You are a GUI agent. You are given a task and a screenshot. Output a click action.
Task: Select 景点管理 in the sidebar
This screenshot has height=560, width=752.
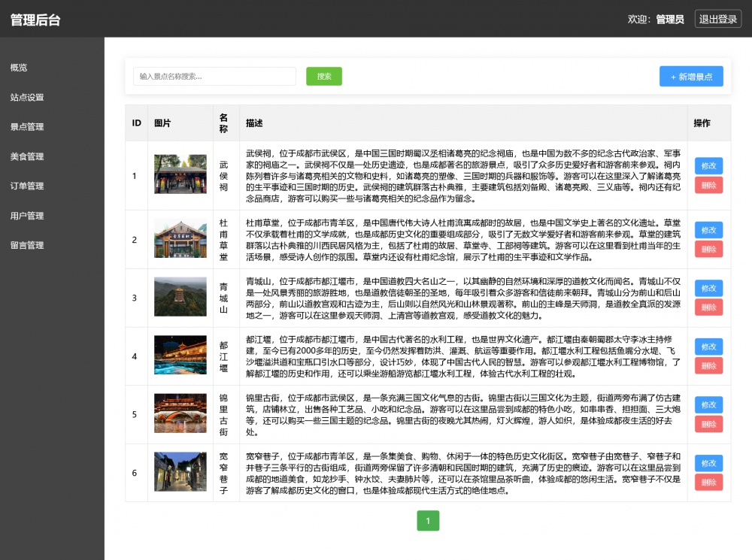tap(27, 127)
